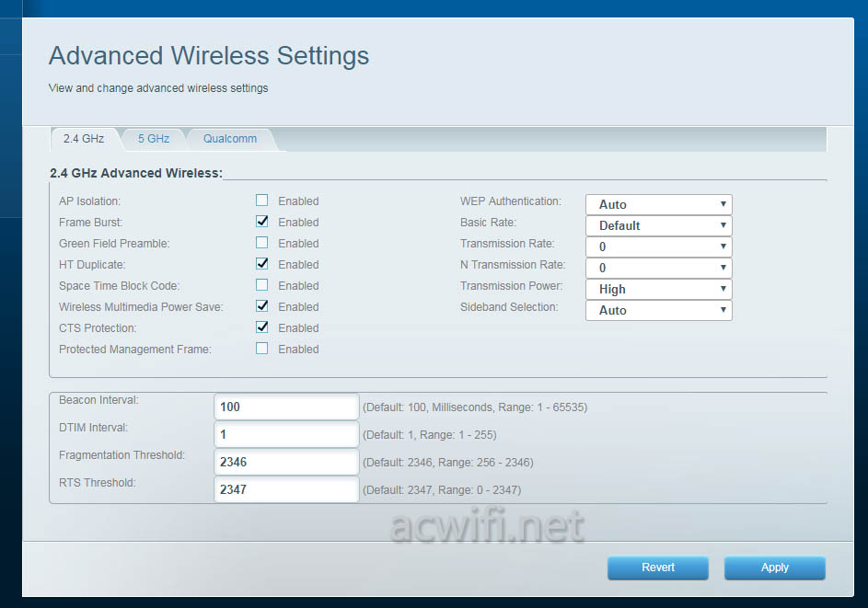Open the Basic Rate dropdown
868x608 pixels.
[x=659, y=225]
